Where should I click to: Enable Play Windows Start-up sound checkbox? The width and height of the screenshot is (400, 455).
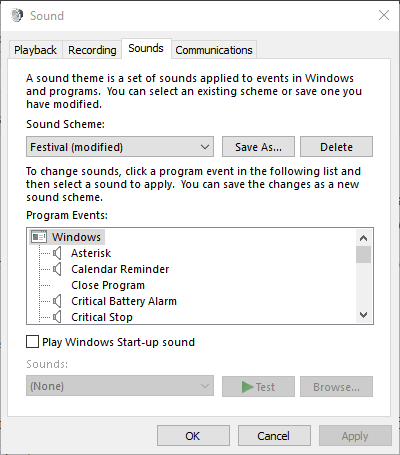click(32, 342)
